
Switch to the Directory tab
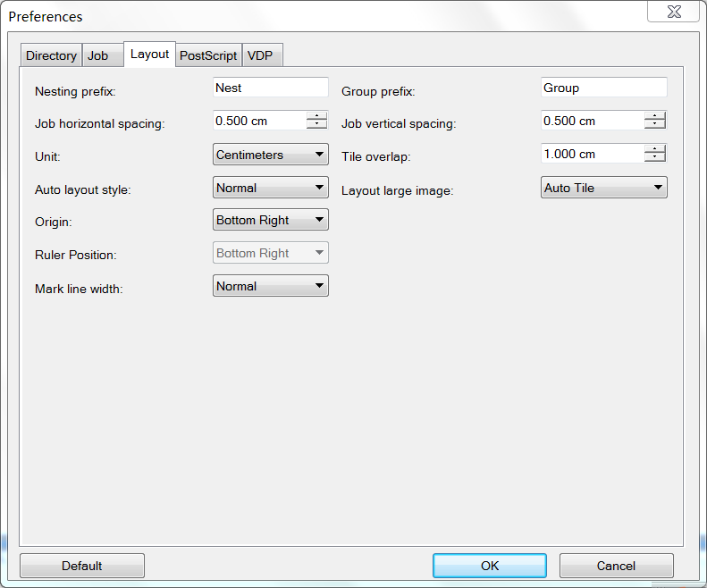pyautogui.click(x=52, y=55)
